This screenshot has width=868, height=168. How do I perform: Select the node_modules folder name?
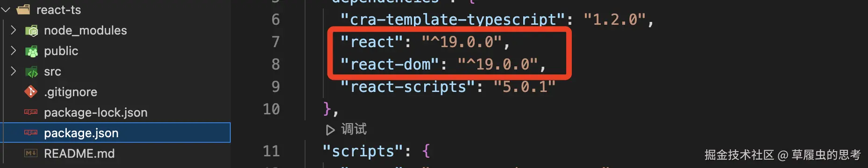click(x=85, y=30)
